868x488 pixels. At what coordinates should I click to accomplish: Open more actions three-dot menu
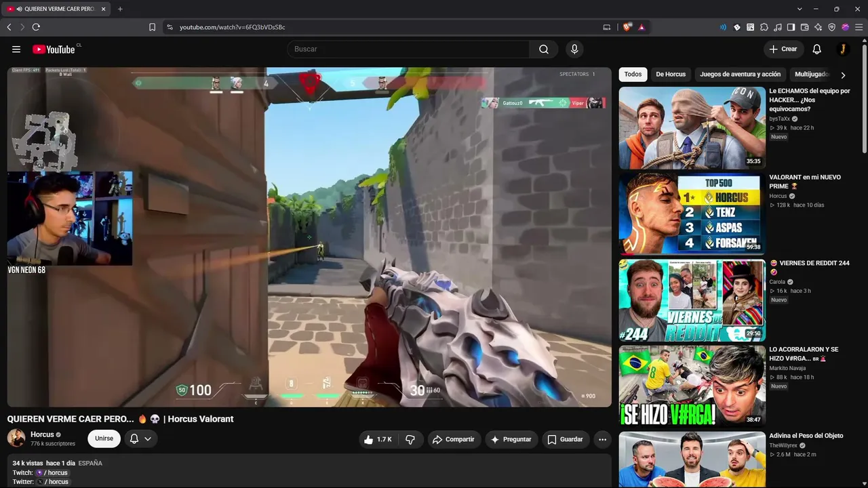(602, 439)
